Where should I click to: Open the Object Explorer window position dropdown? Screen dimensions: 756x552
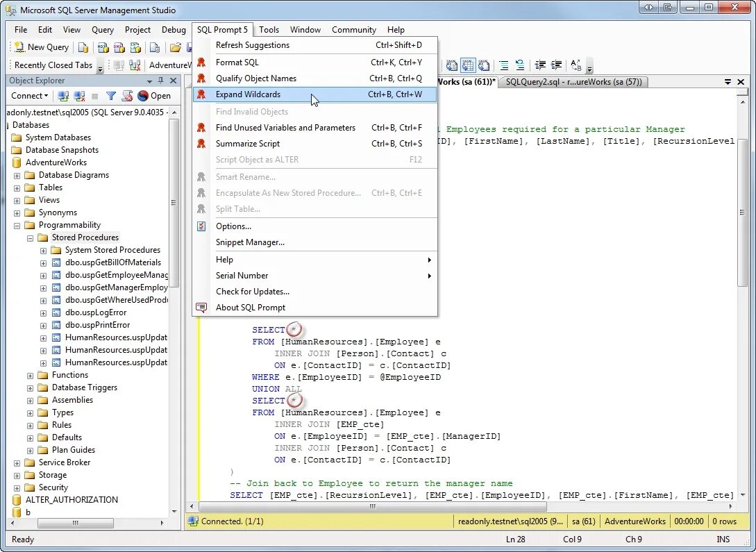(x=149, y=81)
